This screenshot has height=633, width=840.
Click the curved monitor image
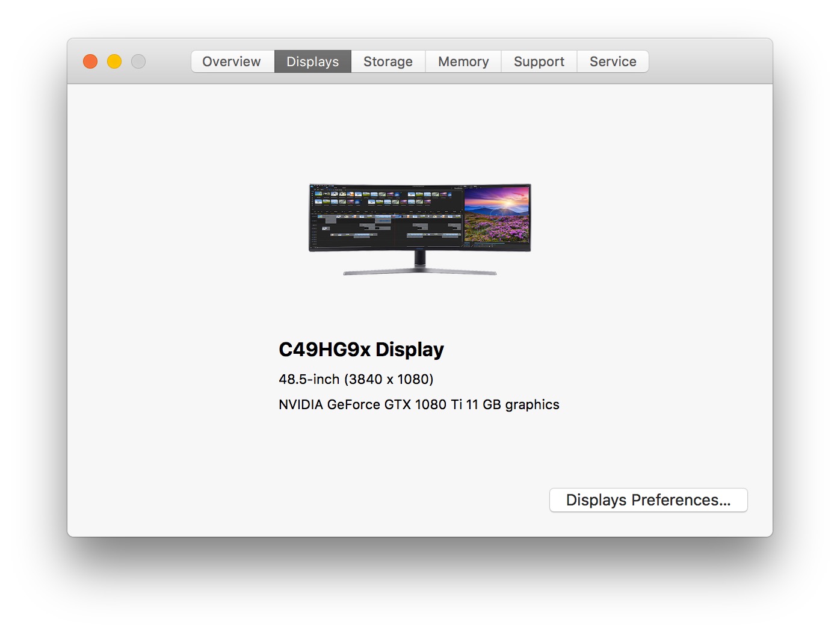[x=420, y=229]
